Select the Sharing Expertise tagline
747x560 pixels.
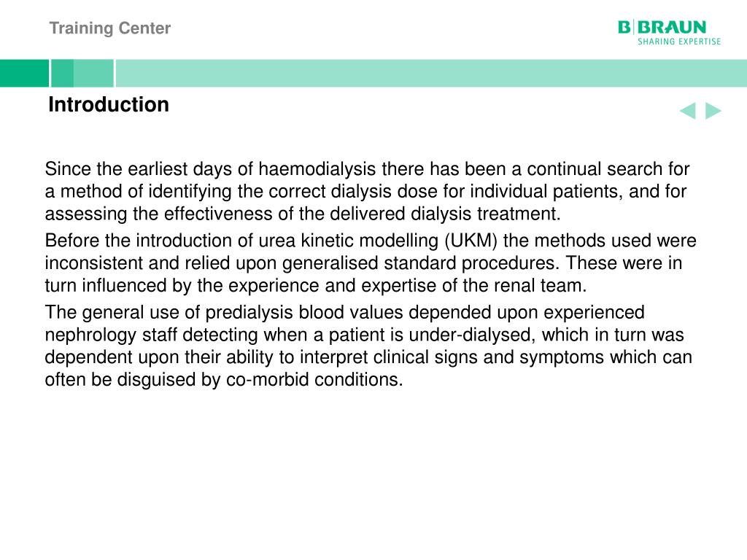coord(679,42)
